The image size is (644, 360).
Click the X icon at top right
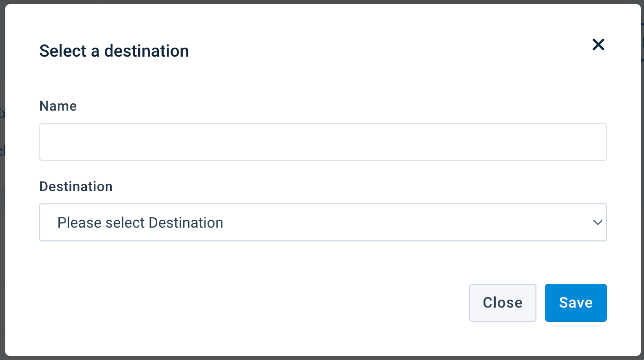[598, 44]
